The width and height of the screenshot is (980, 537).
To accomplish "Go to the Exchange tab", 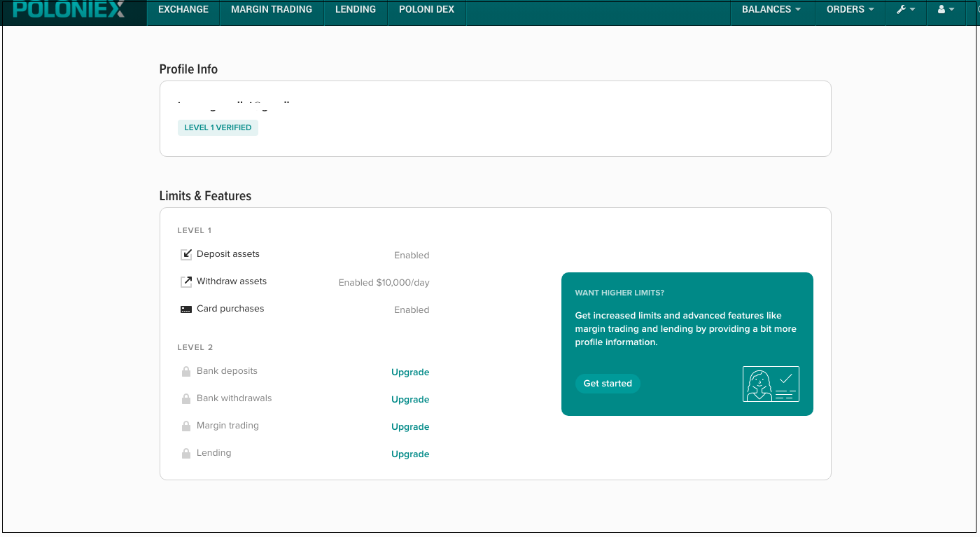I will [x=183, y=10].
